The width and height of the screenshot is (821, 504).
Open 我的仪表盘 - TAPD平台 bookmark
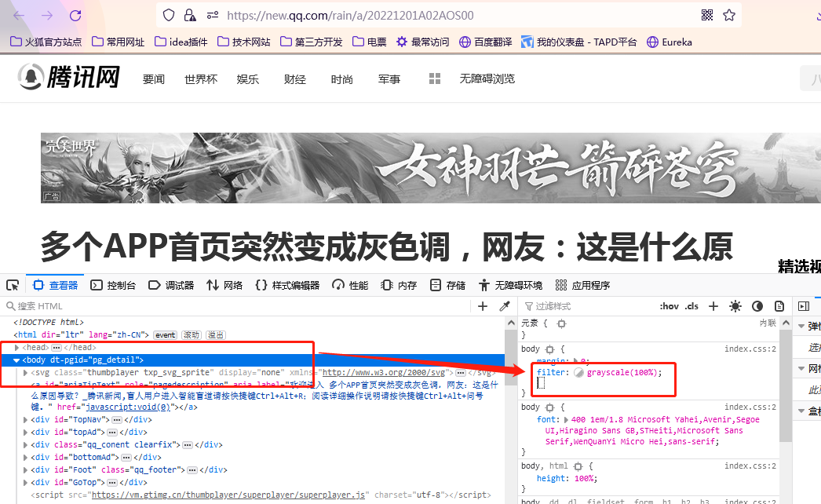pyautogui.click(x=579, y=42)
